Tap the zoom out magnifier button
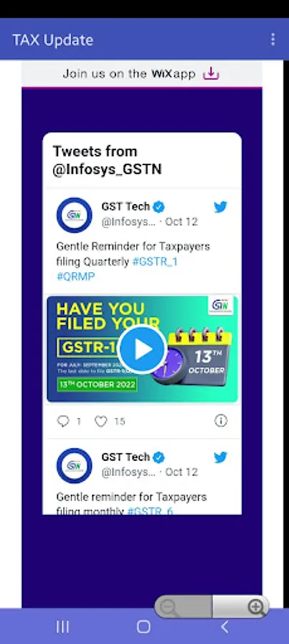The image size is (289, 644). (168, 608)
